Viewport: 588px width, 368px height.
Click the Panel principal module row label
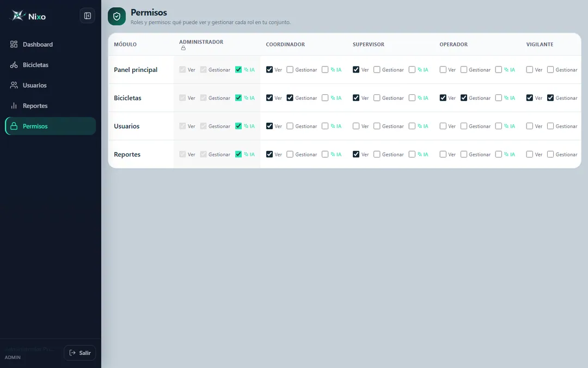tap(136, 69)
